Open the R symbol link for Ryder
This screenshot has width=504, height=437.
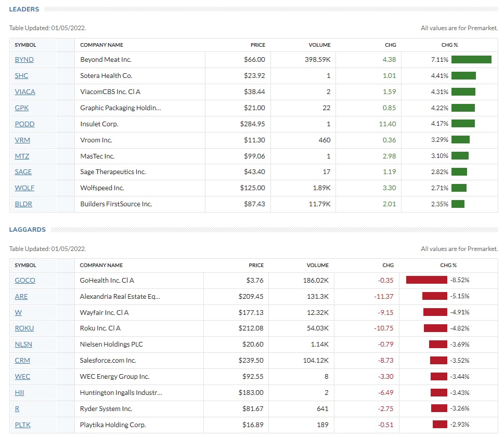point(17,408)
